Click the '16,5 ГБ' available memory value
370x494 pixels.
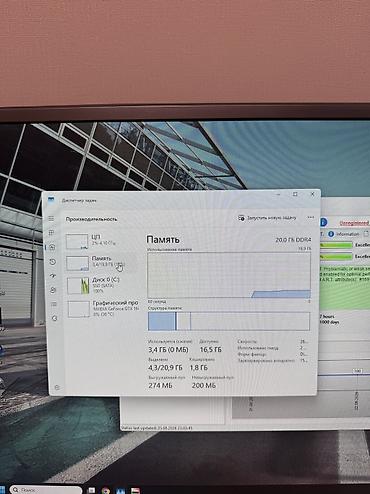(210, 350)
